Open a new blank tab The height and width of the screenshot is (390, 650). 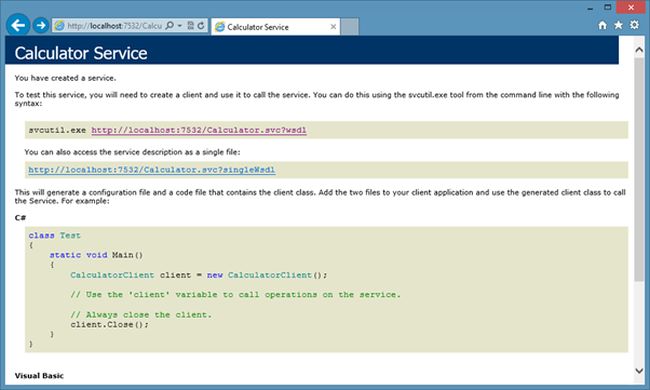pyautogui.click(x=349, y=27)
